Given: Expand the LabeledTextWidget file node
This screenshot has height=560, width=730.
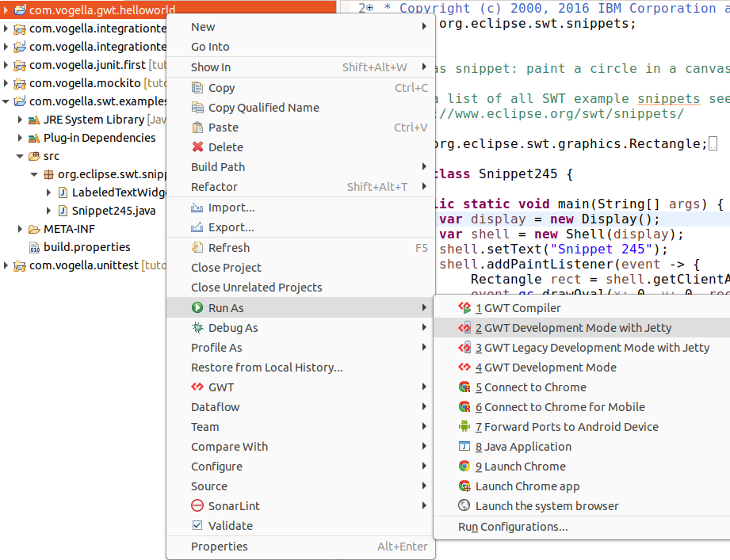Looking at the screenshot, I should click(48, 192).
